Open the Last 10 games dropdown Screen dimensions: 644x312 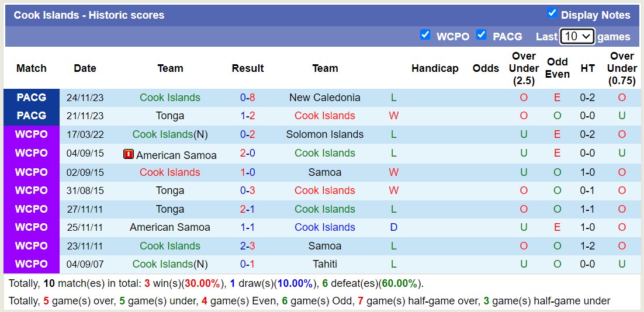click(577, 36)
